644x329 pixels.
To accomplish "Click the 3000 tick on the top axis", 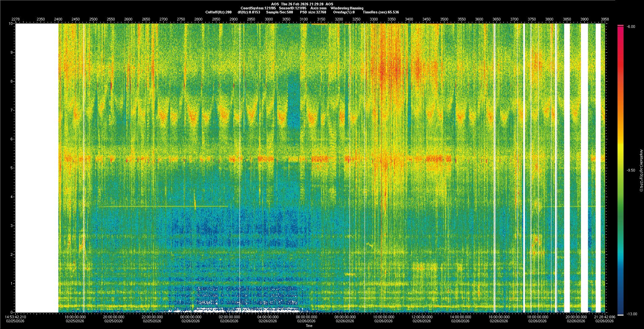I will point(269,19).
